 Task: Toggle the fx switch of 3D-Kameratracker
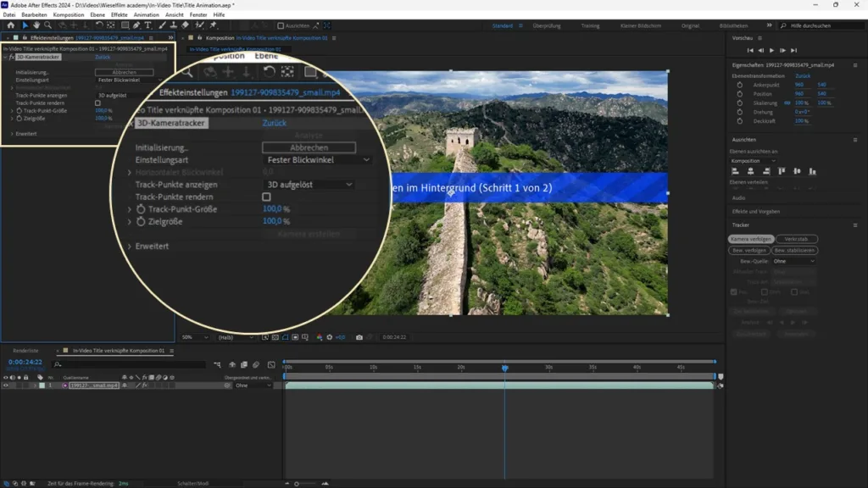[x=12, y=57]
